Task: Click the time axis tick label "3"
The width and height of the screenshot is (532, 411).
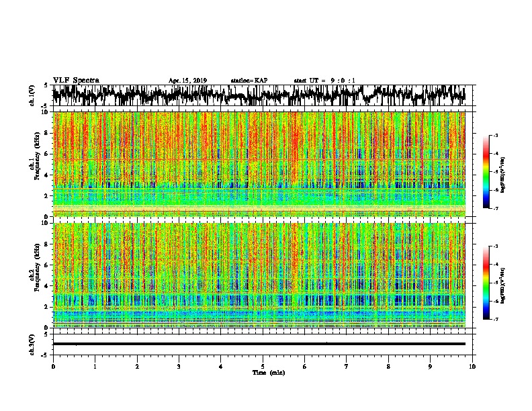Action: coord(179,367)
